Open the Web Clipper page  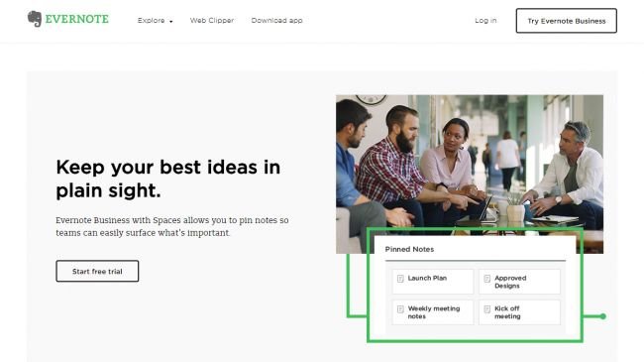pyautogui.click(x=211, y=20)
